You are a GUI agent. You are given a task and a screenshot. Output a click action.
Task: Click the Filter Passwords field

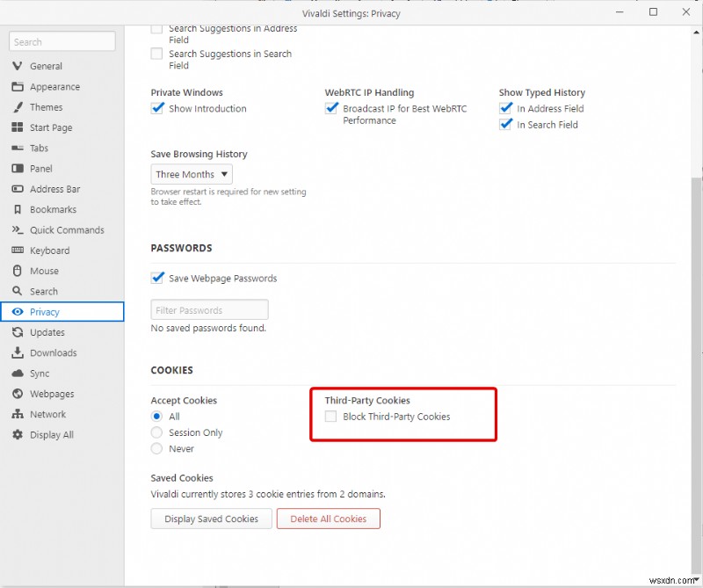(x=209, y=310)
